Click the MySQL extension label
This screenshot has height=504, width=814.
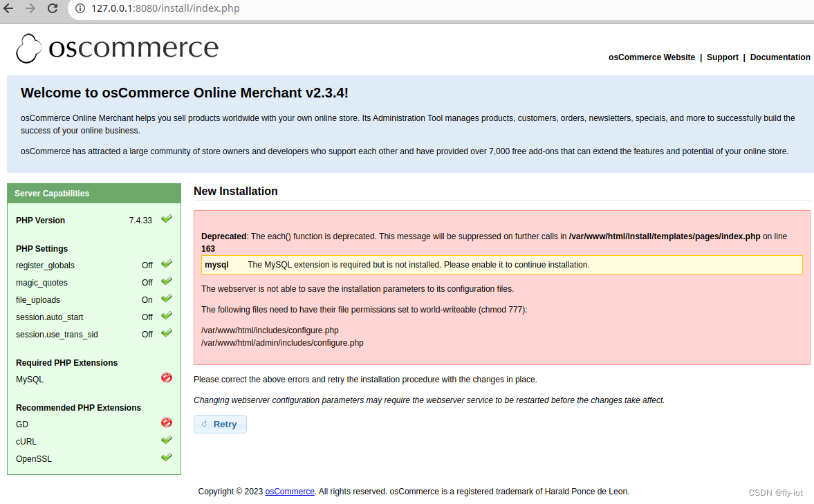click(30, 380)
